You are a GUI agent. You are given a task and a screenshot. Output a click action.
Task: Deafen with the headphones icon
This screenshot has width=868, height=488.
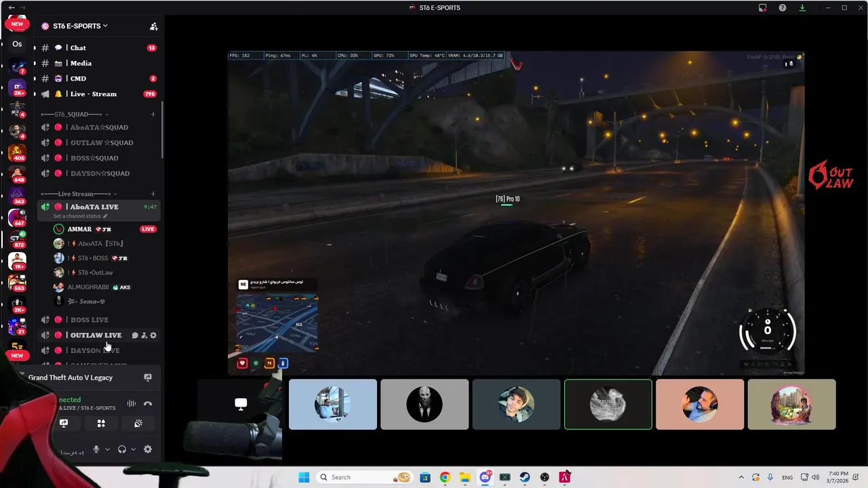click(122, 449)
